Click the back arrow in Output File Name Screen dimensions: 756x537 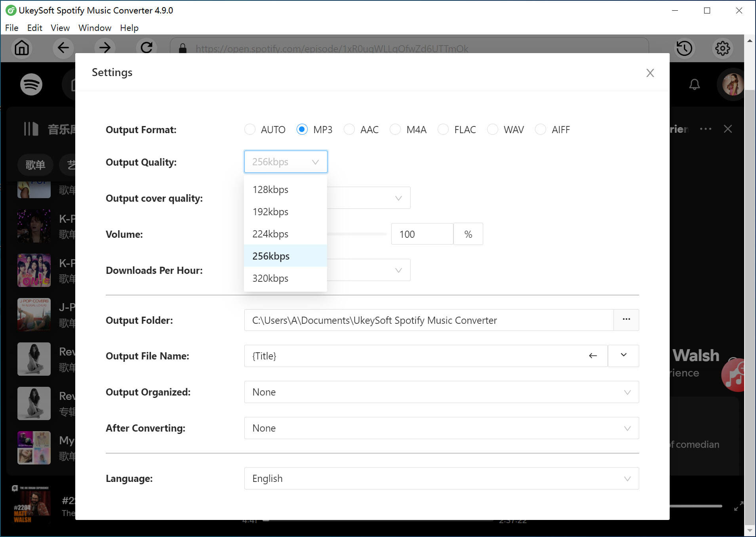(x=593, y=356)
